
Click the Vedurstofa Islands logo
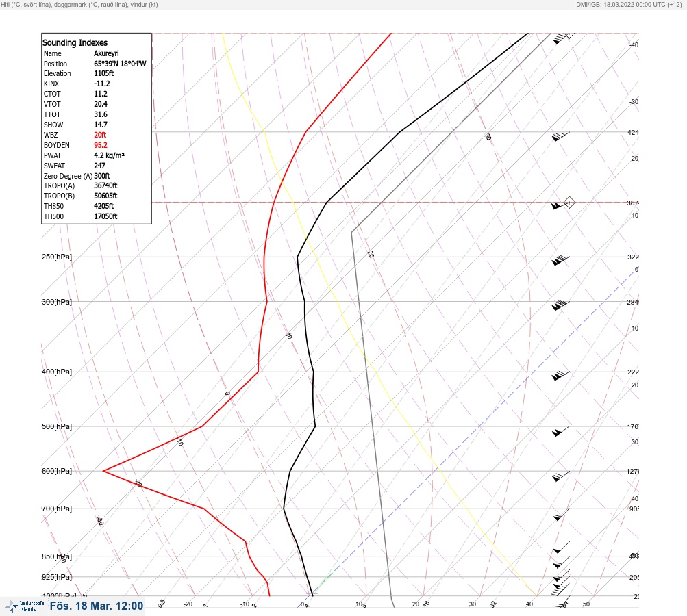pyautogui.click(x=25, y=606)
